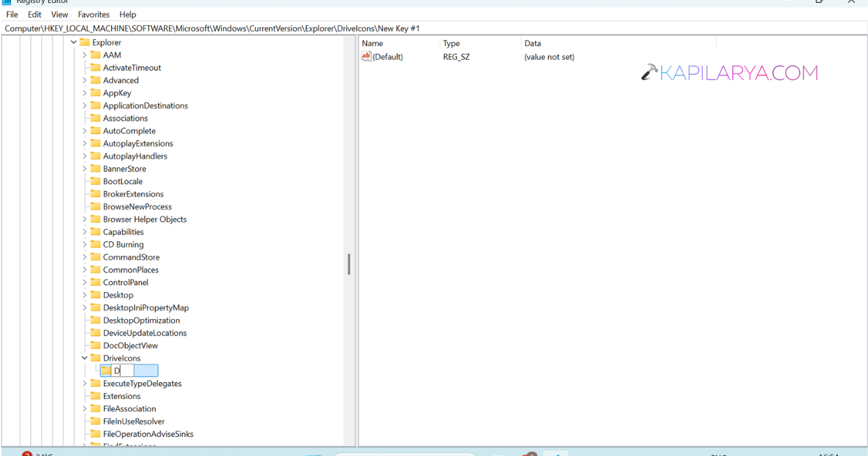This screenshot has width=868, height=456.
Task: Click the BrokerExtensions folder icon
Action: pos(96,194)
